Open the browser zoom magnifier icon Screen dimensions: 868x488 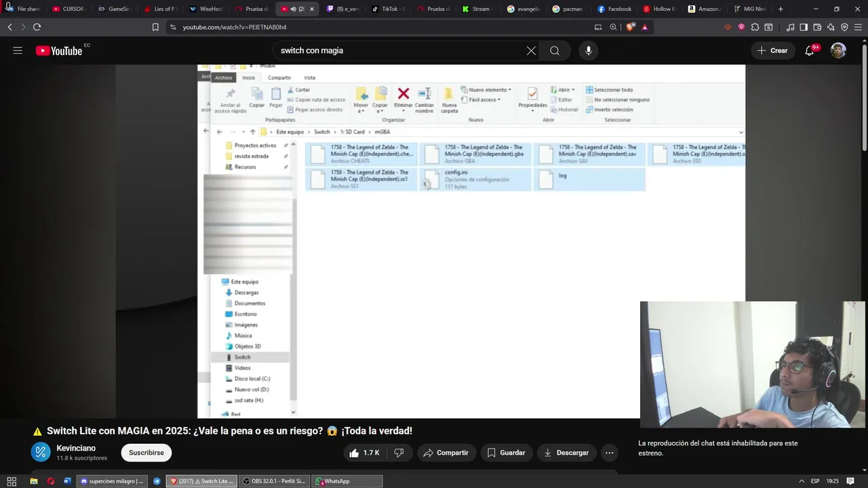[613, 27]
